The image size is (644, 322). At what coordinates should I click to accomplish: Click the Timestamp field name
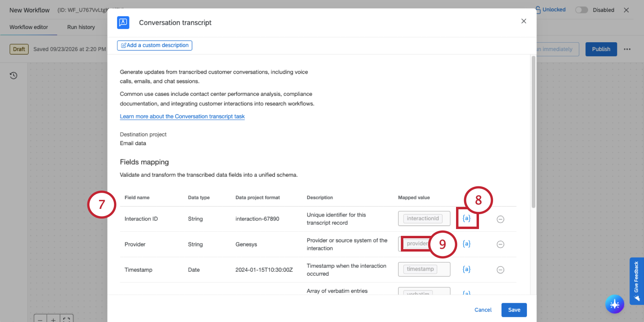click(138, 270)
